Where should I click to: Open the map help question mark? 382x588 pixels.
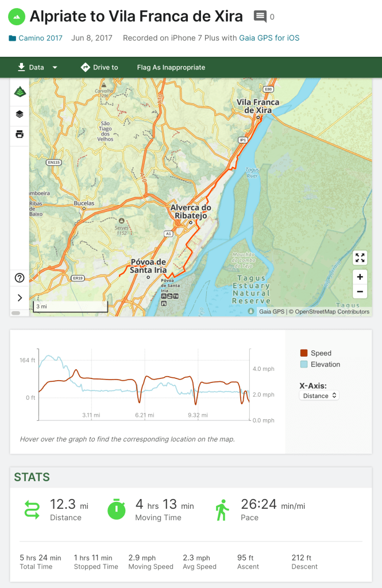pyautogui.click(x=20, y=278)
